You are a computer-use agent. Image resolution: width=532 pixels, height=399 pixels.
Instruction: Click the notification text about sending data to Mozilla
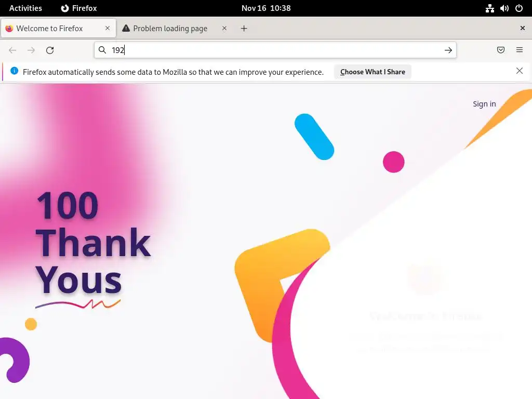(173, 72)
